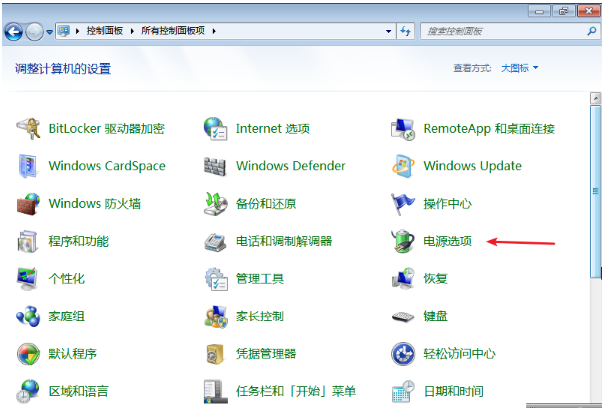Open the 键盘 keyboard icon
The image size is (604, 408).
click(403, 317)
